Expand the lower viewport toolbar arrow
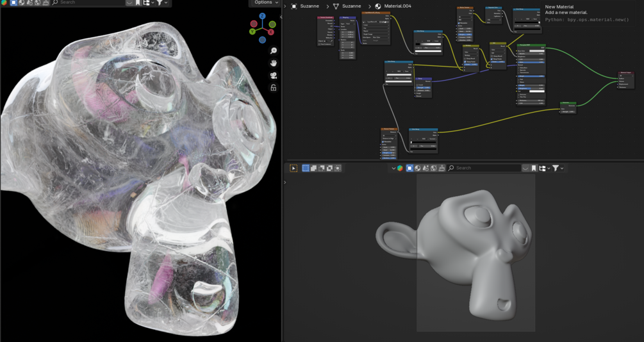 point(285,182)
